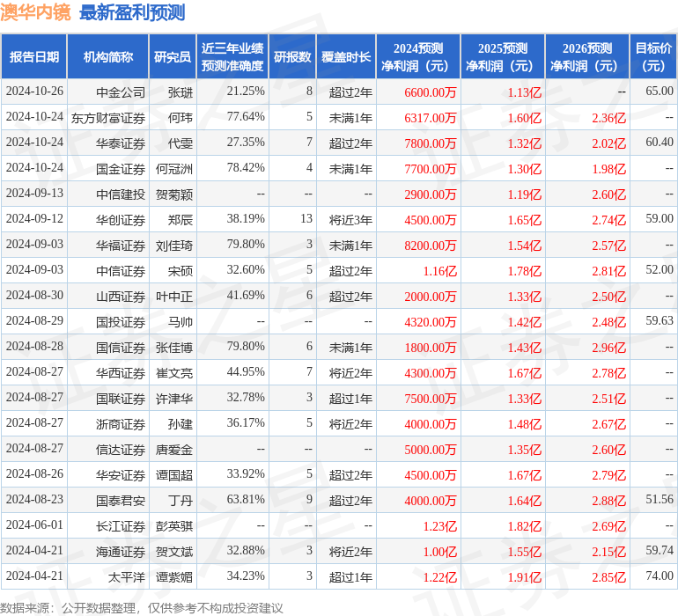Click analyst 崔文亮
The height and width of the screenshot is (616, 678).
(173, 372)
